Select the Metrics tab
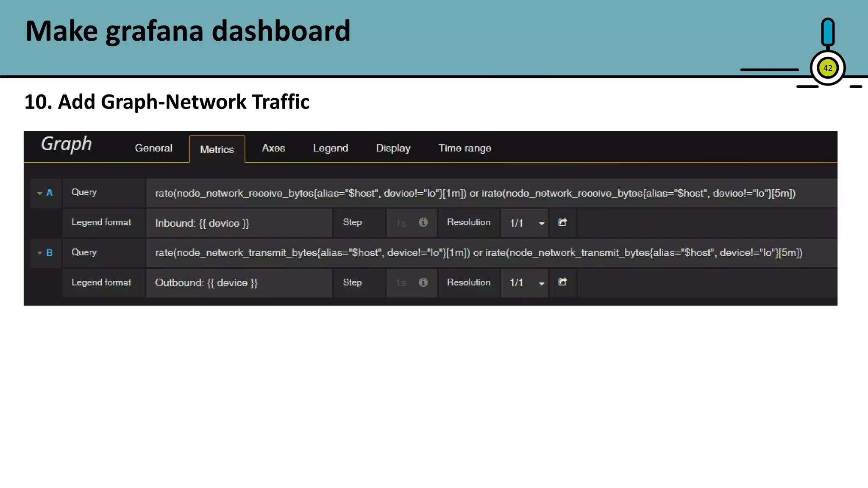The width and height of the screenshot is (868, 488). click(217, 150)
